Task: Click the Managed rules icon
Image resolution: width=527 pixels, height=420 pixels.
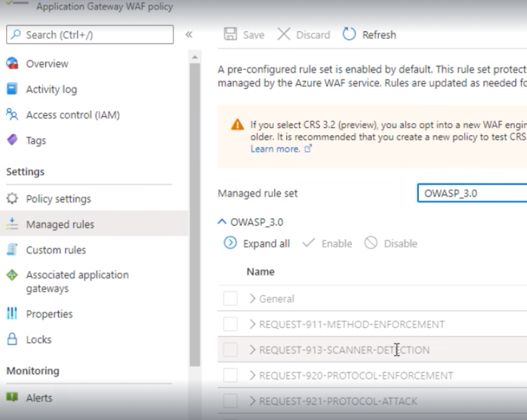Action: 12,224
